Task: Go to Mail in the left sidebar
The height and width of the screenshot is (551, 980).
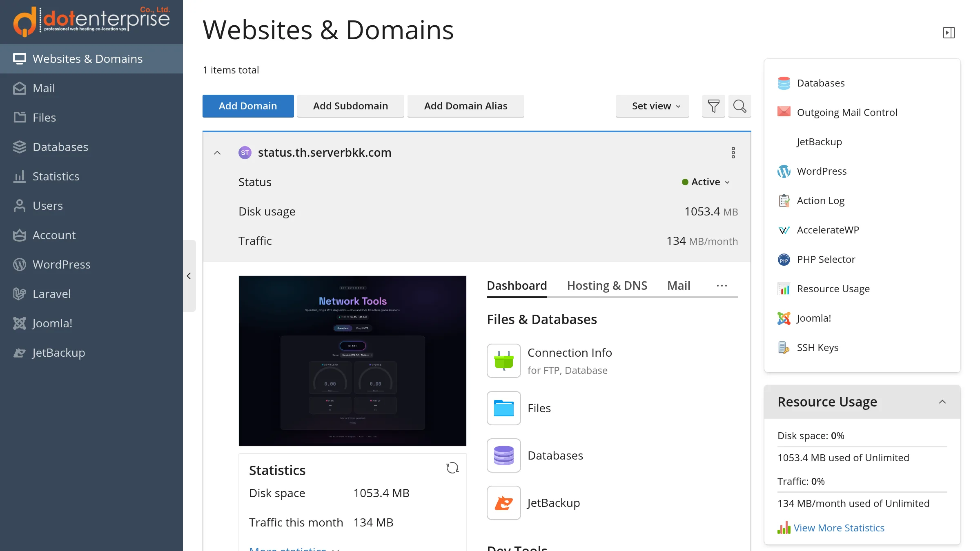Action: coord(91,88)
